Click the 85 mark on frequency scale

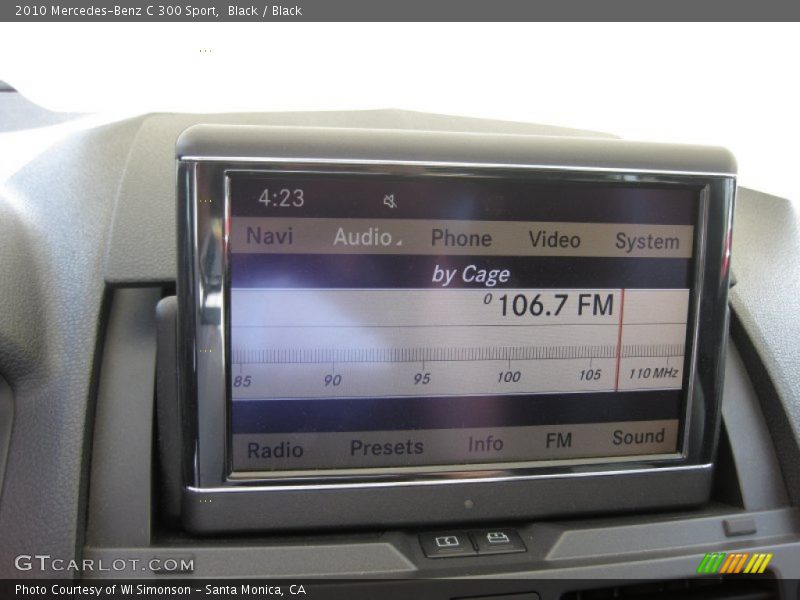click(x=242, y=382)
